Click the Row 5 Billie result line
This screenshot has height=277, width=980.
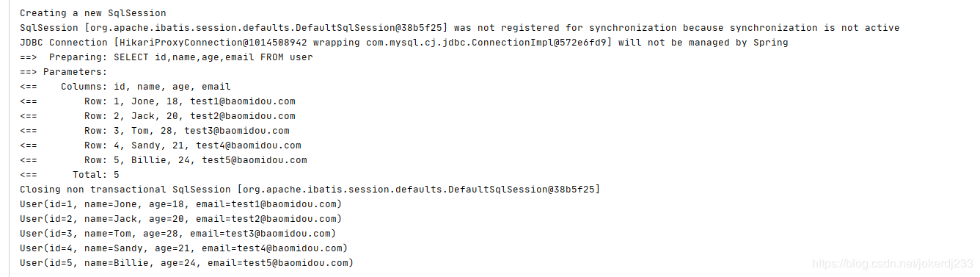[x=164, y=160]
